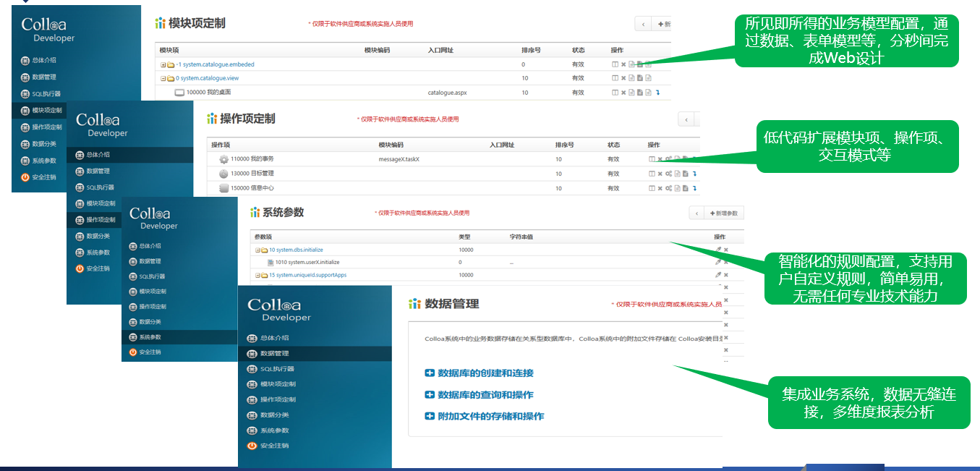
Task: Delete the 130000 目标管理 operation row
Action: click(660, 174)
